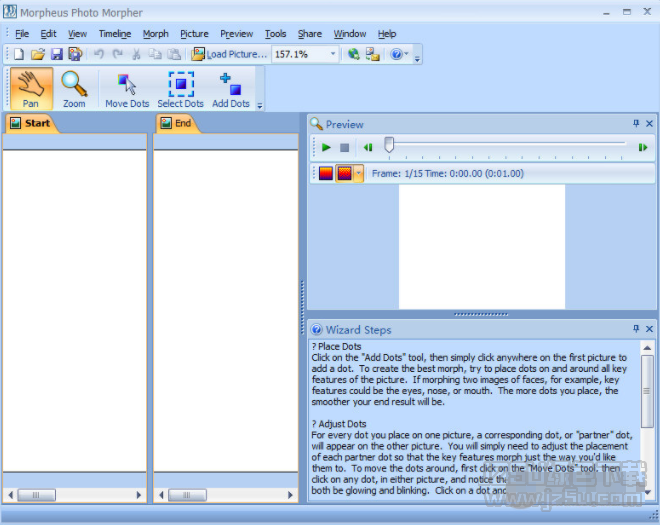Toggle first render mode gradient icon
The width and height of the screenshot is (660, 525).
pyautogui.click(x=326, y=173)
